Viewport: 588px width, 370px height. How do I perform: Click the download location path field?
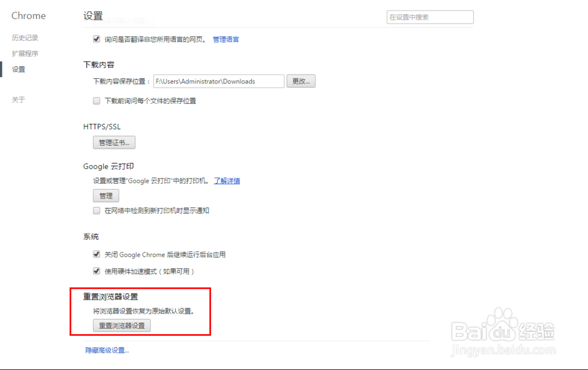pos(219,81)
